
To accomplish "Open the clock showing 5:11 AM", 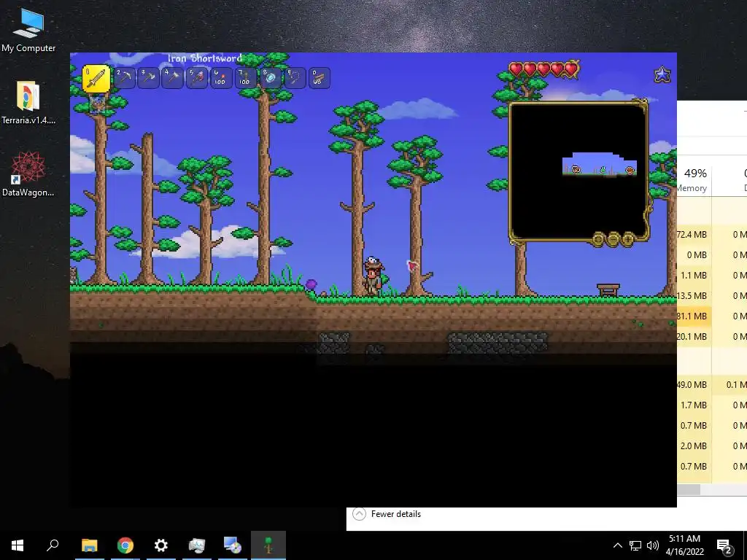I will coord(684,545).
